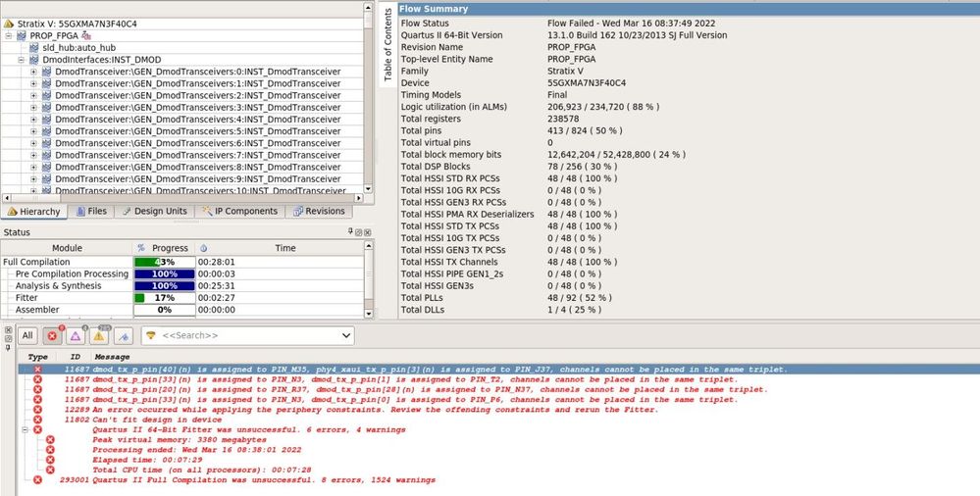980x496 pixels.
Task: Expand GEN_DmodTransceivers:1 tree node
Action: click(x=33, y=83)
